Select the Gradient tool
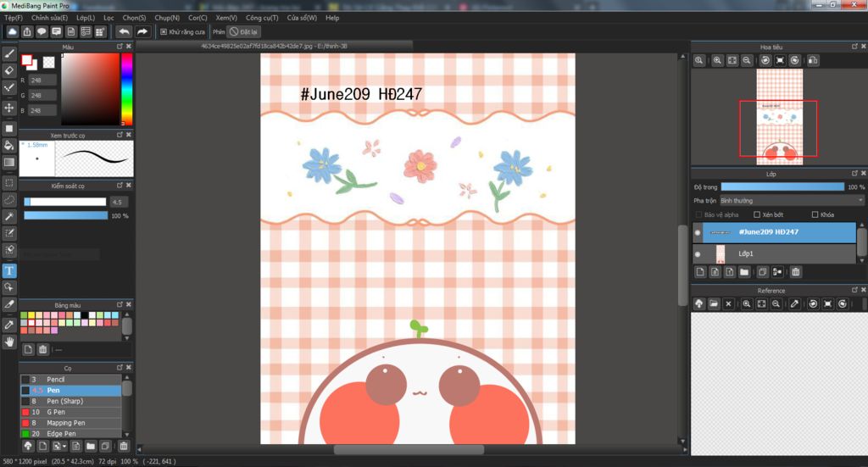Viewport: 868px width, 467px height. click(8, 162)
